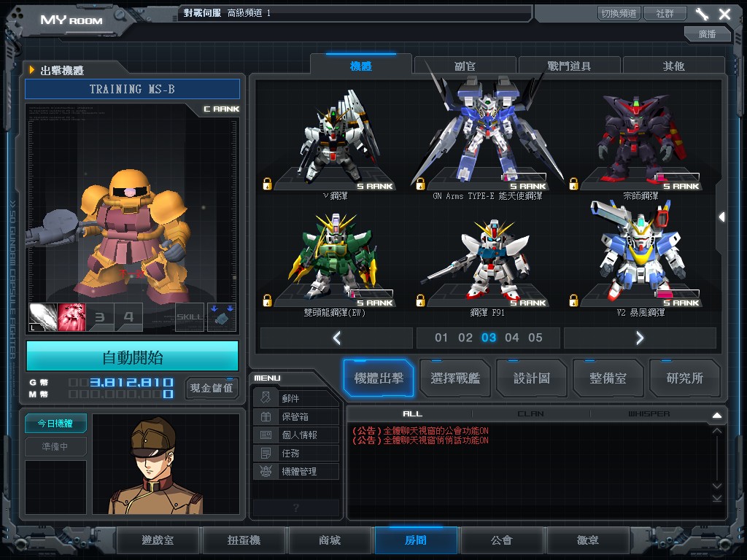Click the 選擇戰艦 button
Screen dimensions: 747x560
(455, 378)
